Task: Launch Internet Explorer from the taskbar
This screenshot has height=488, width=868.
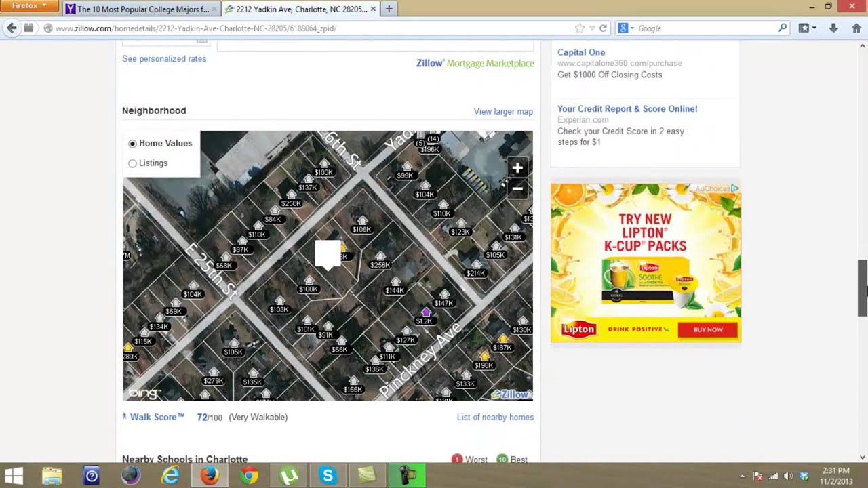Action: tap(170, 476)
